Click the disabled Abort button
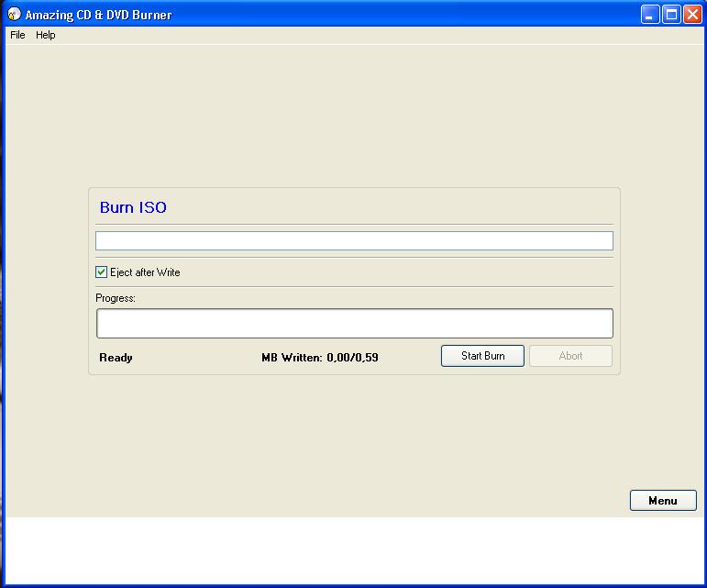This screenshot has width=707, height=588. pos(570,356)
